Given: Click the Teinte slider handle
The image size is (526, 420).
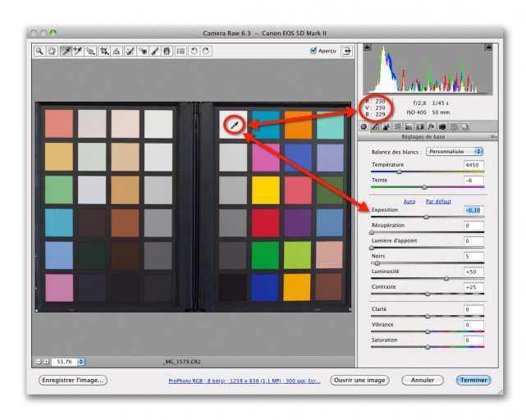Looking at the screenshot, I should click(x=424, y=187).
